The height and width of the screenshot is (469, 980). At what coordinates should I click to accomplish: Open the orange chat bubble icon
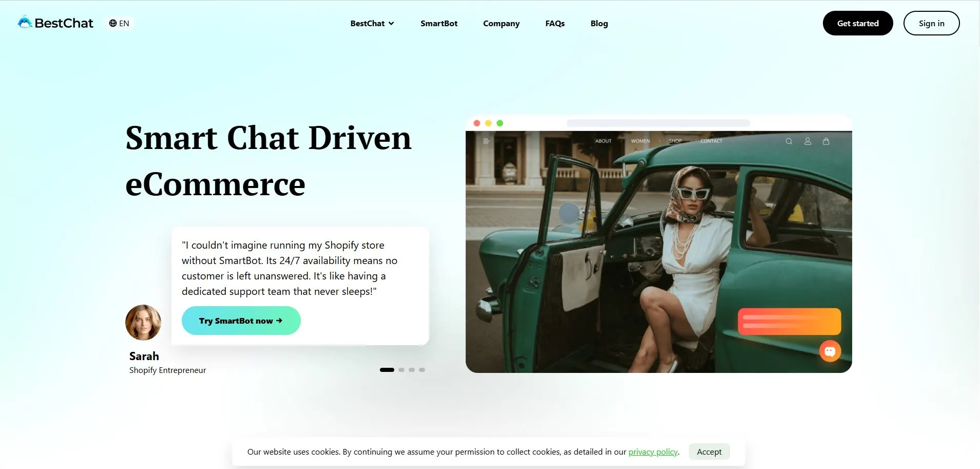tap(830, 351)
